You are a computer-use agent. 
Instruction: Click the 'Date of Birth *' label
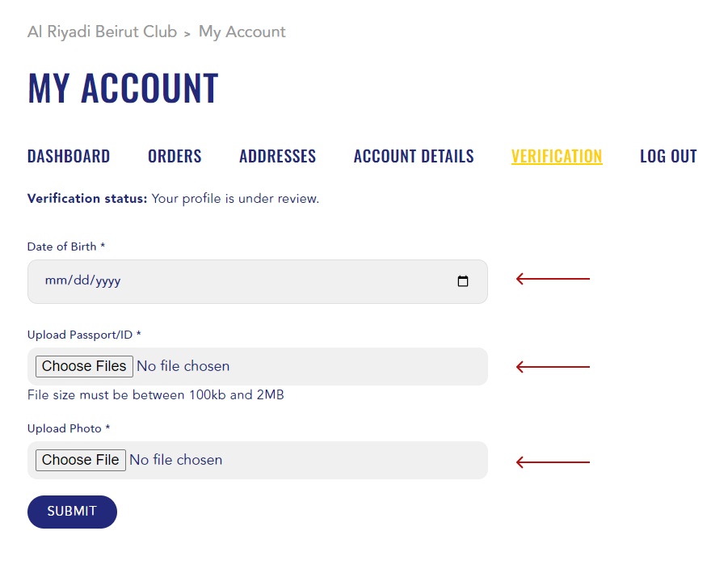(x=66, y=247)
